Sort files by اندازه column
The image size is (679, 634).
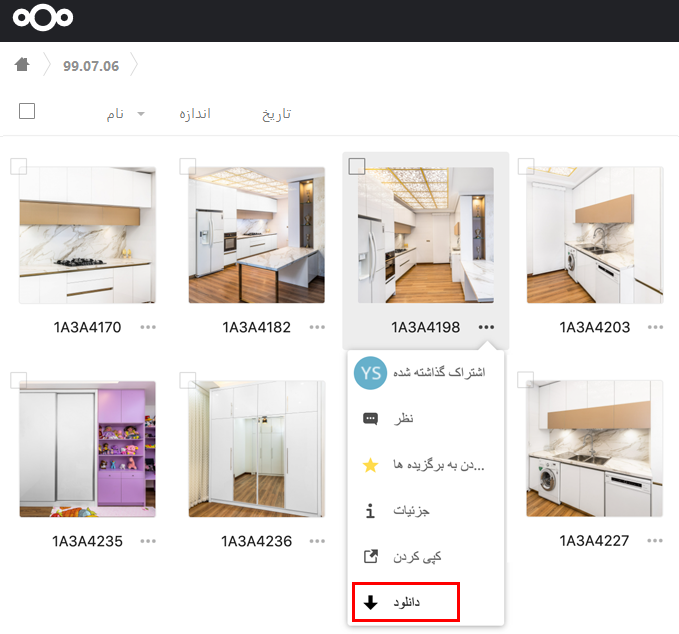(194, 113)
